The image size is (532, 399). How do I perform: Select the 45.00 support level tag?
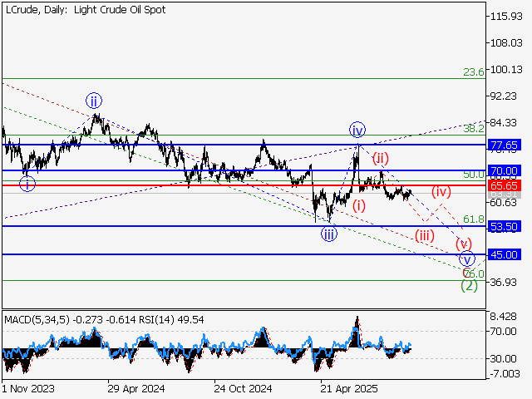[505, 254]
